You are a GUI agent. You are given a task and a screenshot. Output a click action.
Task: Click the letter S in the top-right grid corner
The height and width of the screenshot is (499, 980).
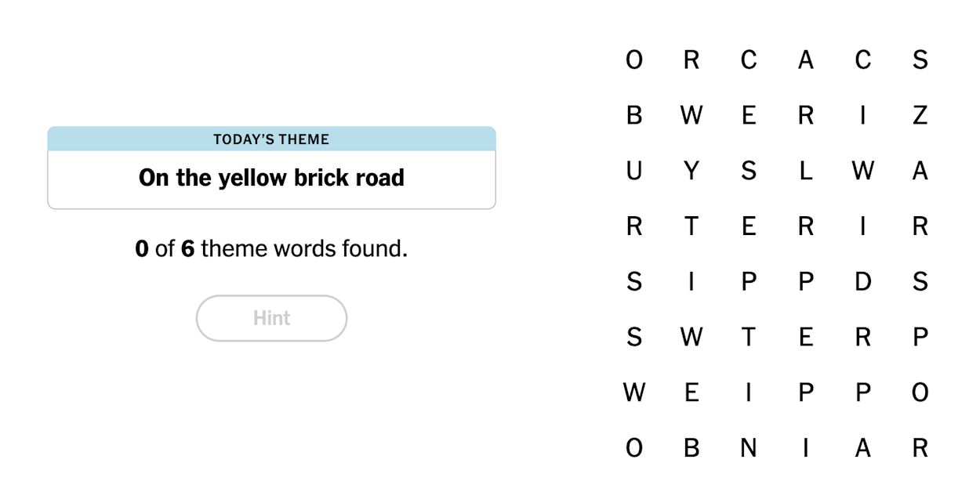[x=920, y=59]
